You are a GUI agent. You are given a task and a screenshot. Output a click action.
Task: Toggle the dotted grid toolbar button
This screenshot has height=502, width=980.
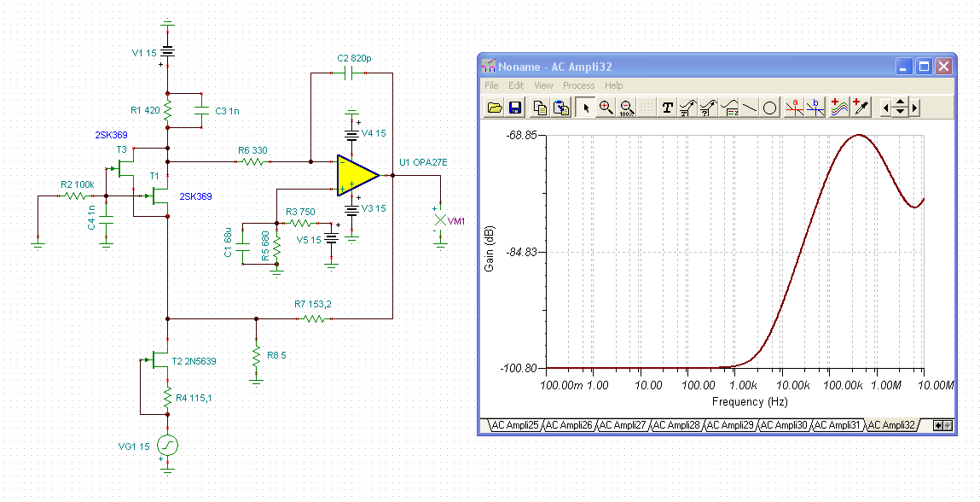pos(647,108)
